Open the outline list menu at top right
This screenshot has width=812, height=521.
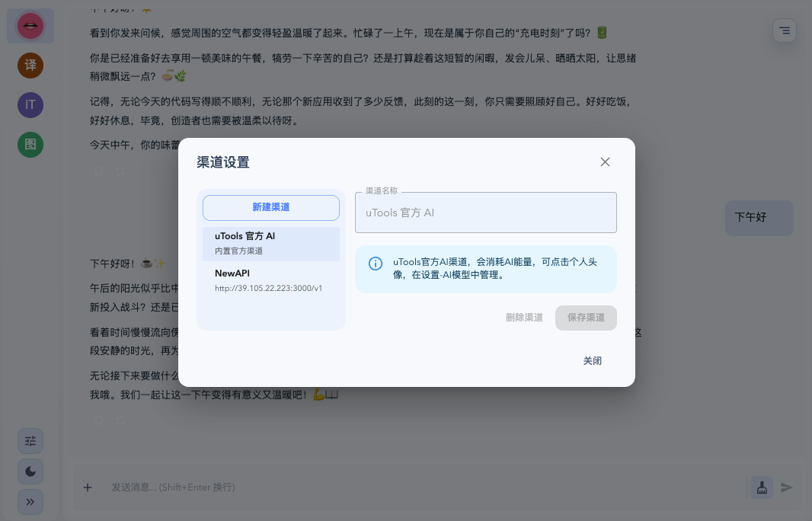pos(785,30)
